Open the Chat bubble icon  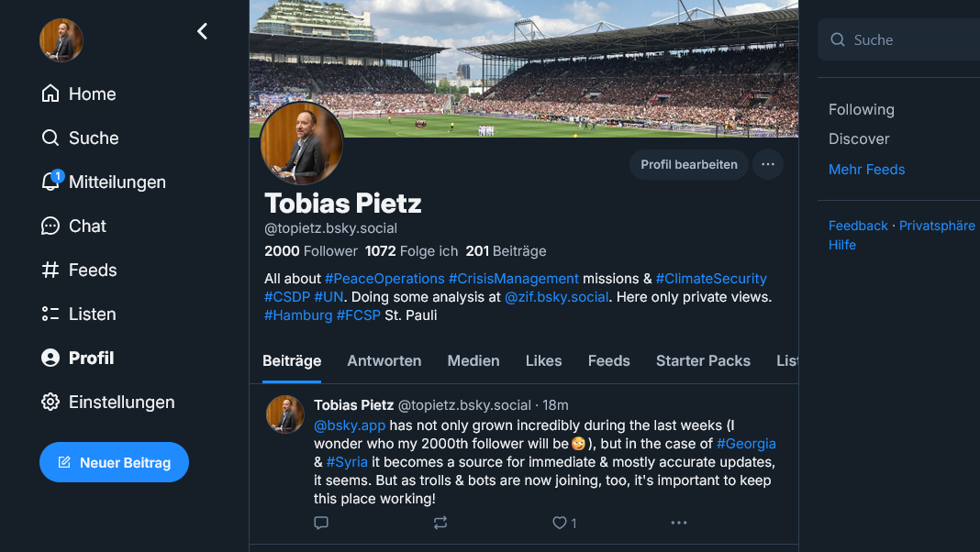(50, 226)
